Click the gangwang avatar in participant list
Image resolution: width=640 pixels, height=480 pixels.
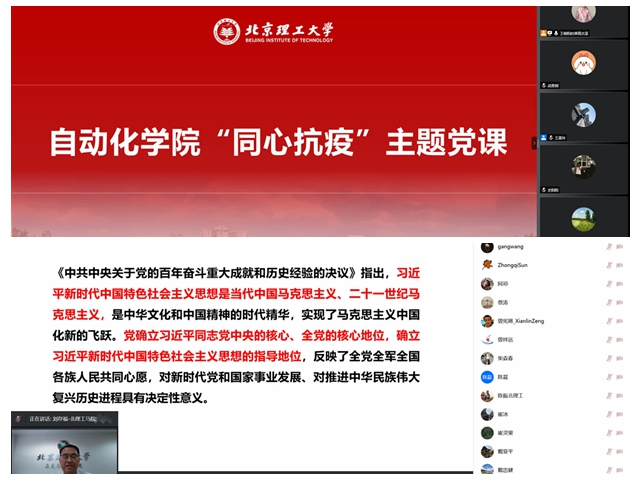click(487, 246)
